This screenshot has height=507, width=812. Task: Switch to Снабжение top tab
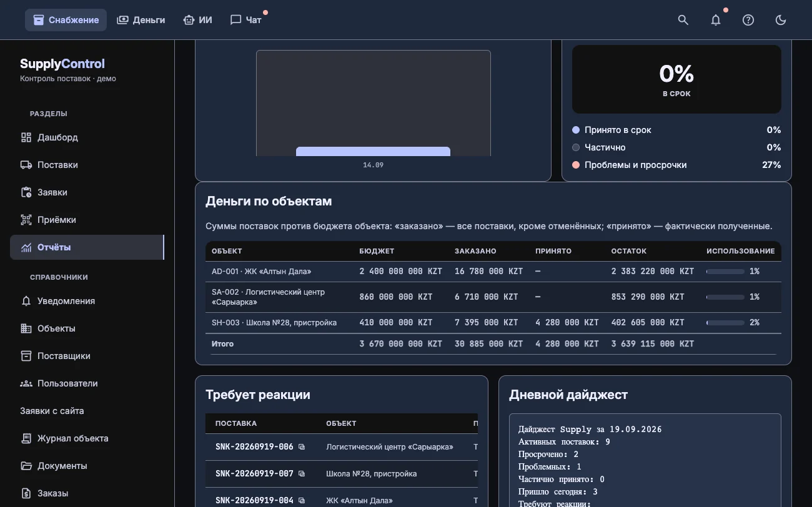pyautogui.click(x=66, y=20)
